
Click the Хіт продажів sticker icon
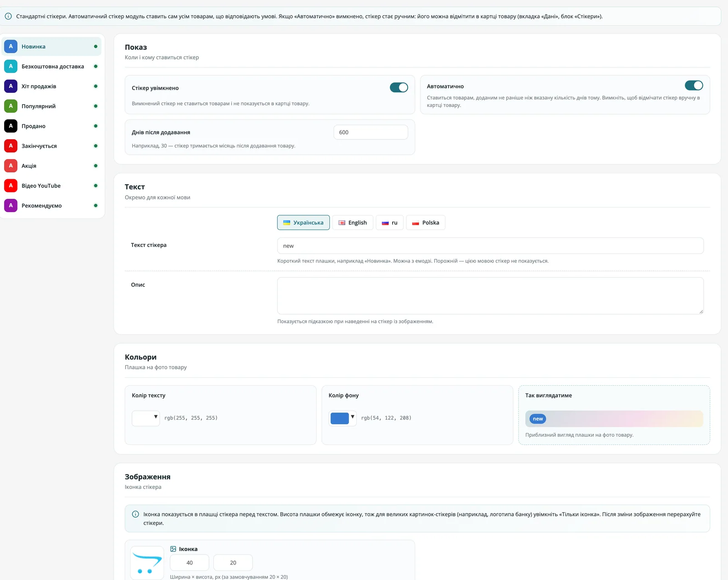pos(11,86)
